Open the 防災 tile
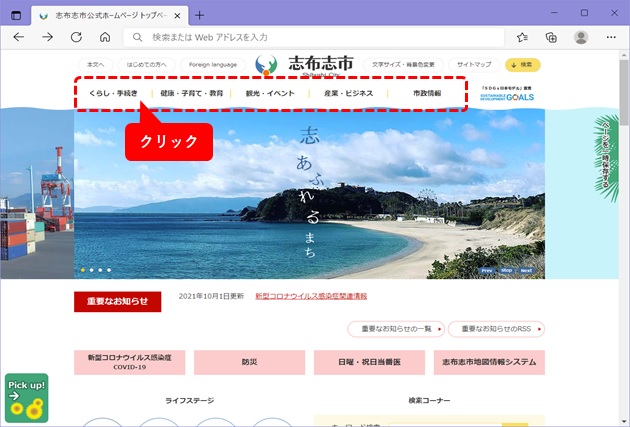Viewport: 630px width, 427px height. coord(250,362)
